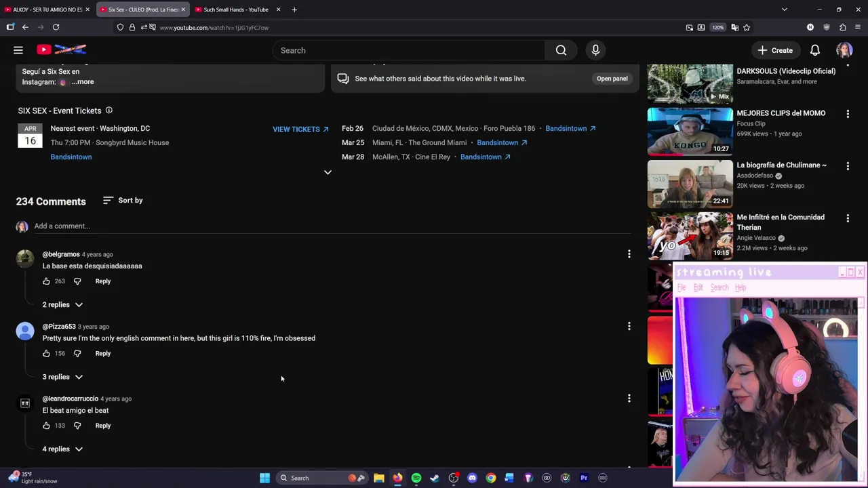
Task: Open DARKSOULS Mix thumbnail
Action: tap(690, 83)
